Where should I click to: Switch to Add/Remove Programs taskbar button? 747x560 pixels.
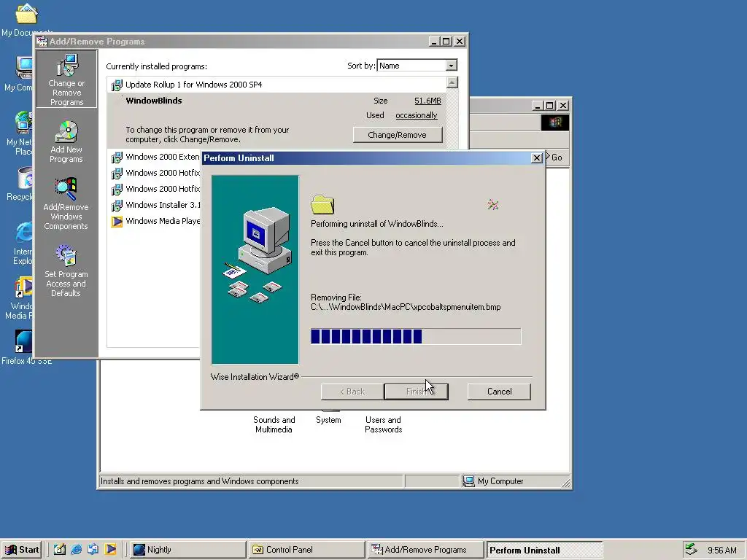click(x=425, y=550)
